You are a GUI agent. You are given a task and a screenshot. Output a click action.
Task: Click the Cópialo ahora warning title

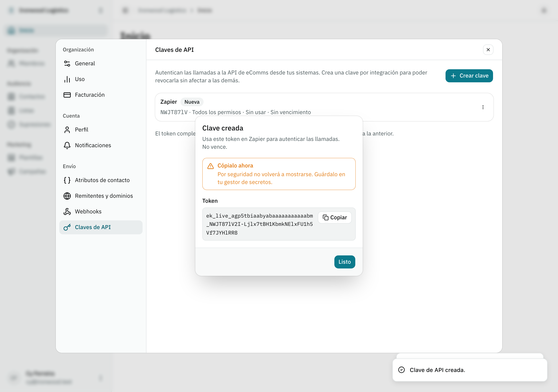235,166
